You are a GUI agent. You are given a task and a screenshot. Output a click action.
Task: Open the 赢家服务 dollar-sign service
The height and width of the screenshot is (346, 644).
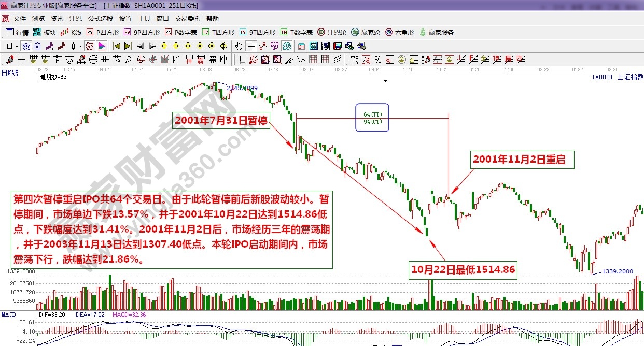click(x=436, y=32)
